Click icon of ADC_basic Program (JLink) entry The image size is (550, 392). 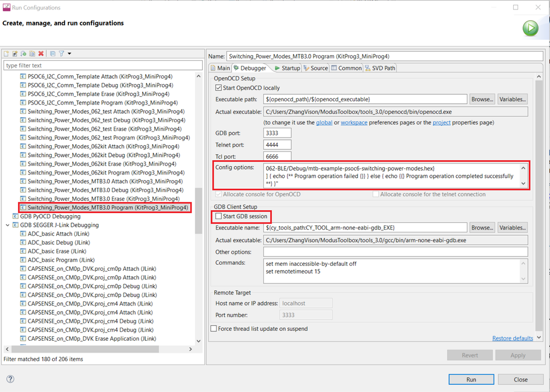click(x=23, y=260)
